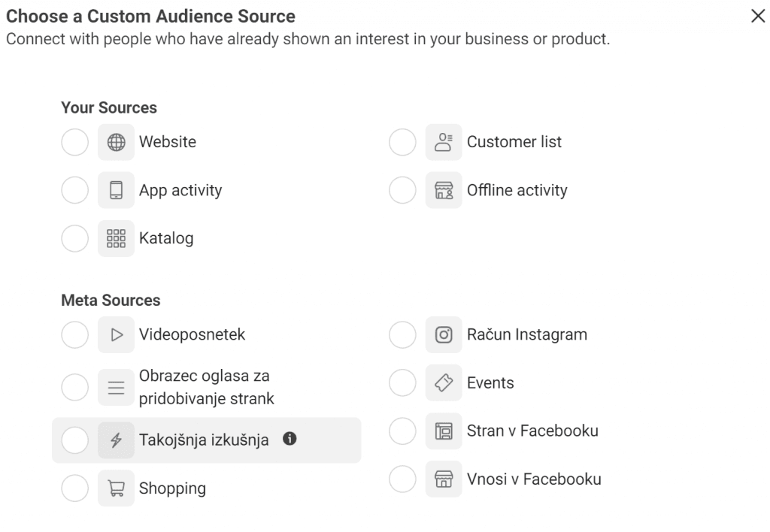This screenshot has height=532, width=770.
Task: Click the Videoposnetek play icon
Action: (x=116, y=334)
